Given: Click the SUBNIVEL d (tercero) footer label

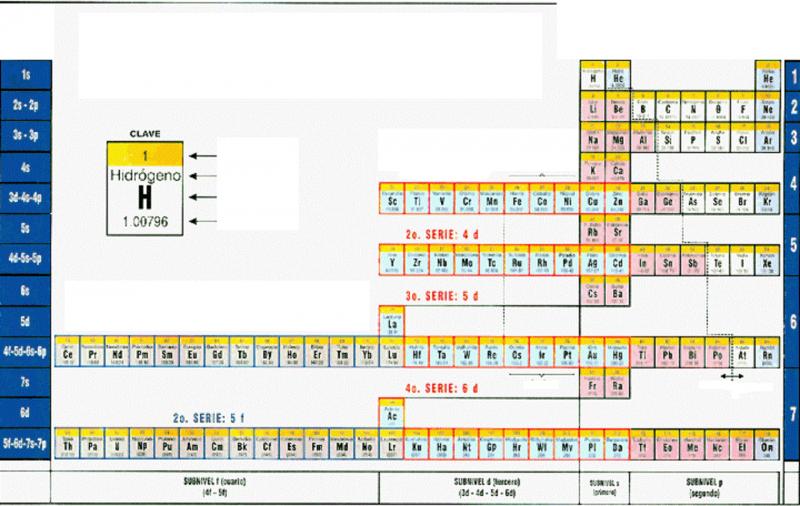Looking at the screenshot, I should 478,487.
